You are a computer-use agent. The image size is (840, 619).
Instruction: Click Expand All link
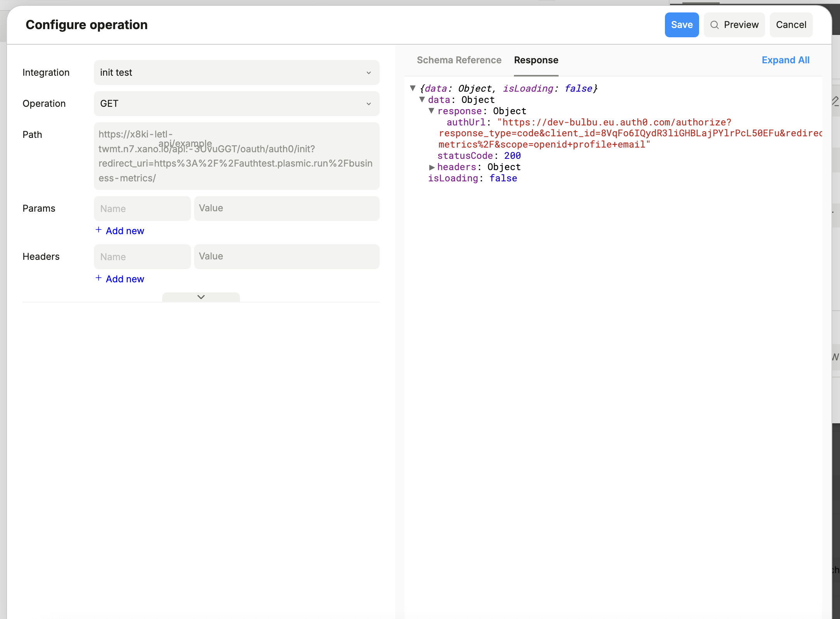785,60
